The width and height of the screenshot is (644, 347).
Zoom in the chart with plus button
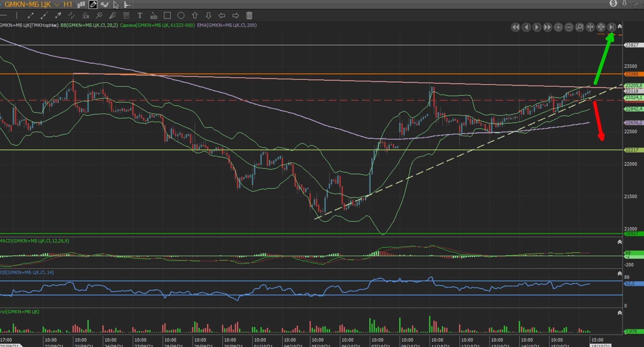pos(558,27)
